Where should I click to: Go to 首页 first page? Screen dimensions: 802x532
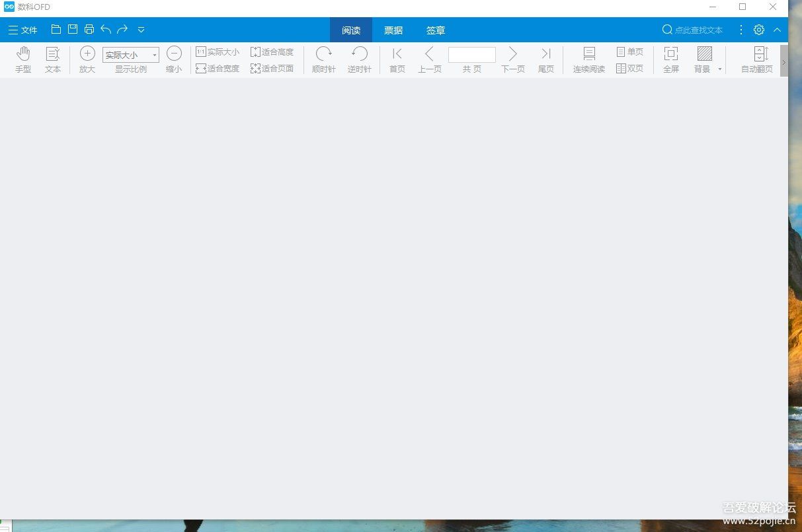point(397,59)
